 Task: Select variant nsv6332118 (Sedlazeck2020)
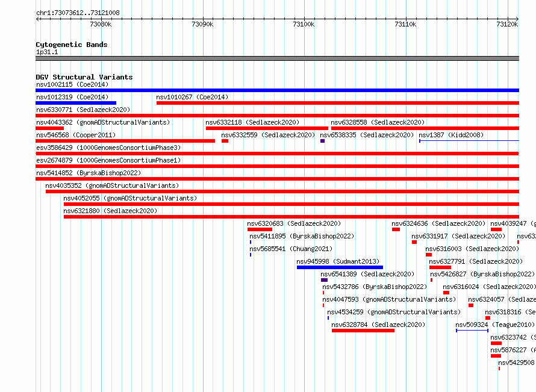[252, 122]
